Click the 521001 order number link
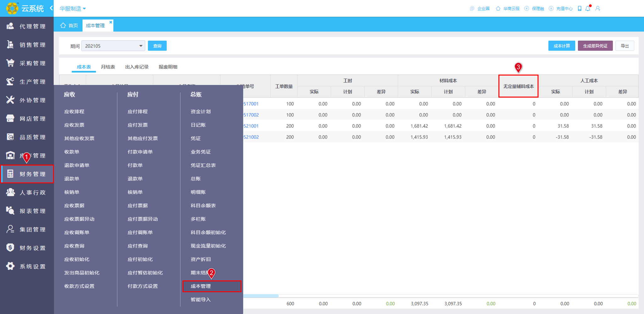644x314 pixels. [251, 126]
